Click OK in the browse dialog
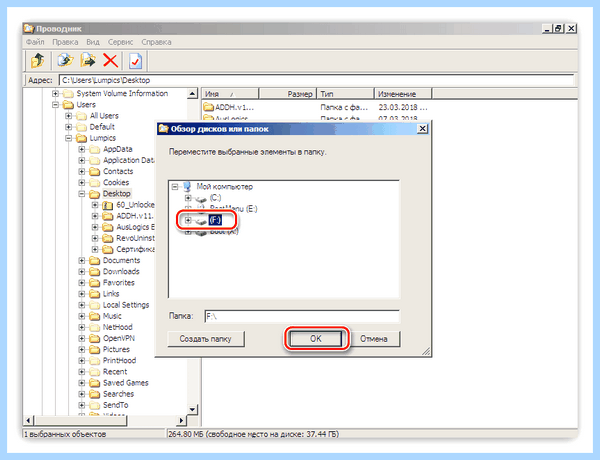Screen dimensions: 600x460 pos(316,339)
